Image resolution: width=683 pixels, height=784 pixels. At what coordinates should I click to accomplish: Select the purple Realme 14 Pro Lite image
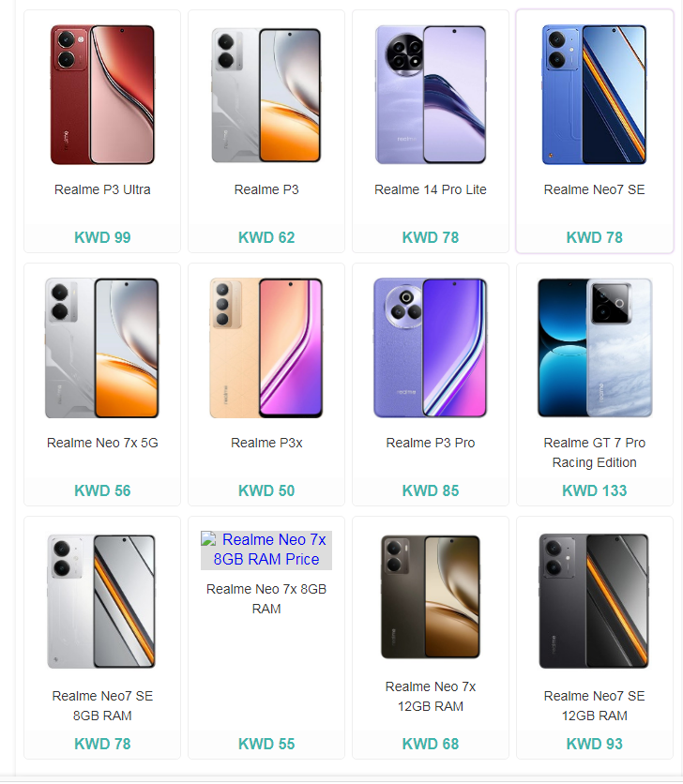click(431, 95)
